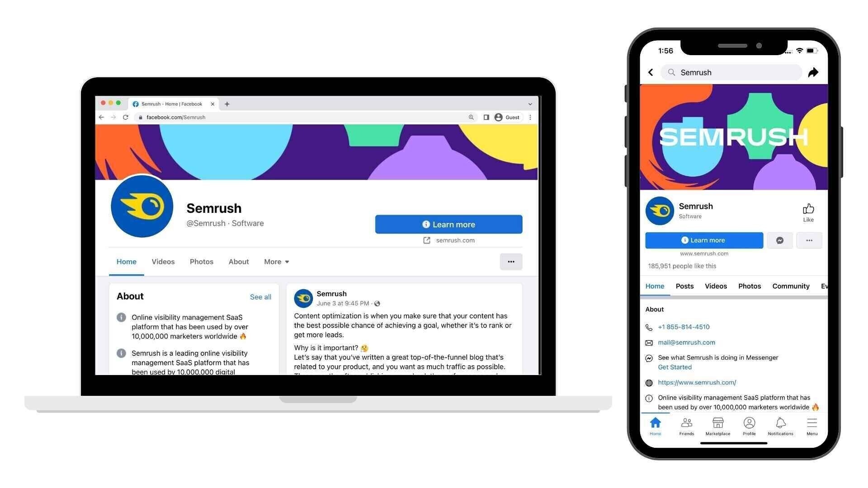The height and width of the screenshot is (488, 868).
Task: Click the More options '...' button on desktop
Action: click(x=511, y=262)
